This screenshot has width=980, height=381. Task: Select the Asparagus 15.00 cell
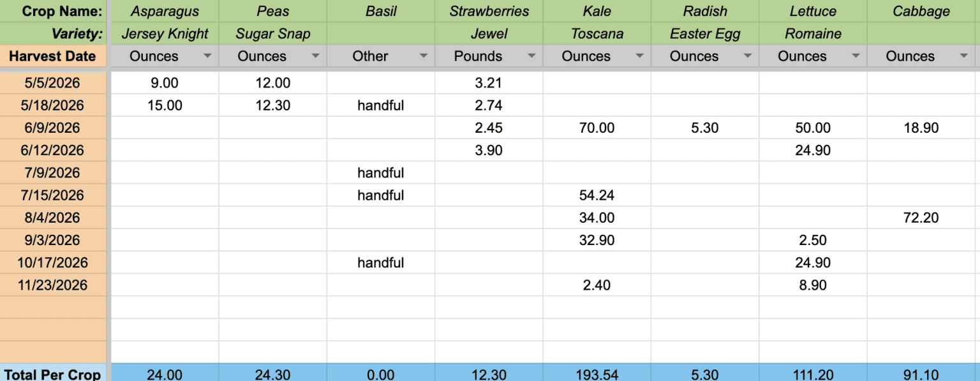point(165,105)
